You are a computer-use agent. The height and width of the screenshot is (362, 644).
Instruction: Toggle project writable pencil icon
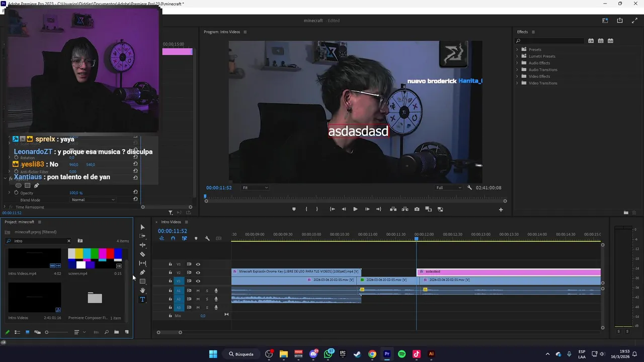tap(7, 332)
